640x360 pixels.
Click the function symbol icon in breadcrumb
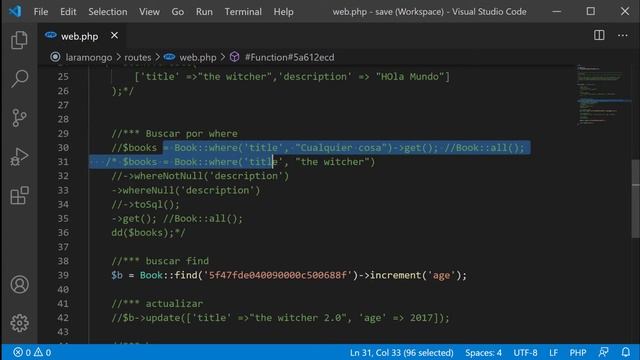click(x=234, y=57)
